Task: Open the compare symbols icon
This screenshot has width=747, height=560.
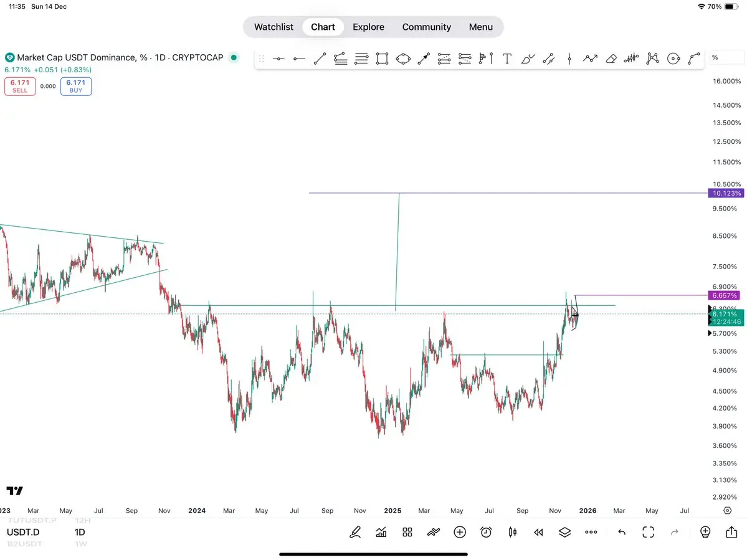Action: (x=434, y=533)
